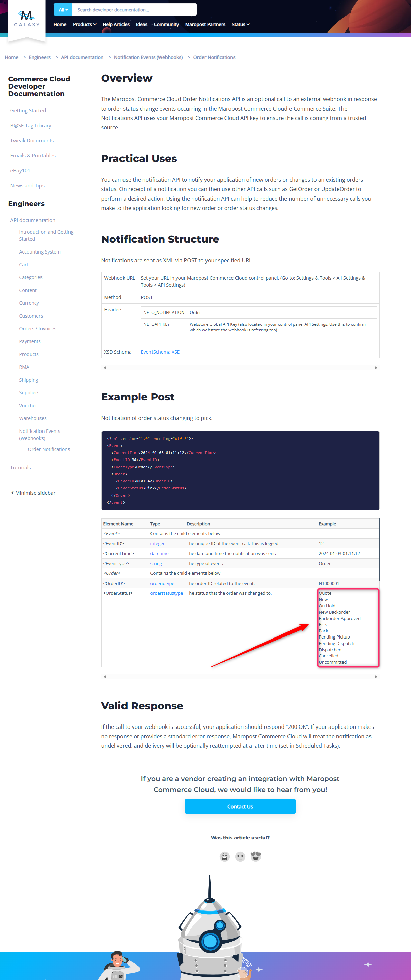
Task: Open Getting Started sidebar link
Action: point(28,110)
